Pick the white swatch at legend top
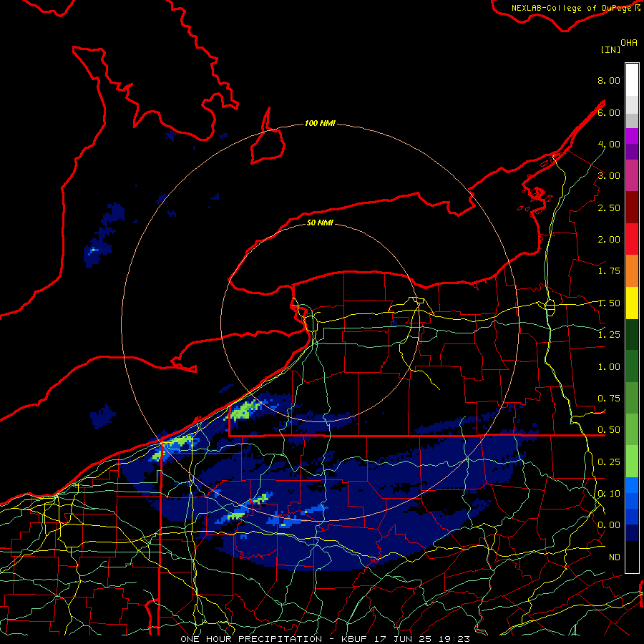 pyautogui.click(x=632, y=79)
